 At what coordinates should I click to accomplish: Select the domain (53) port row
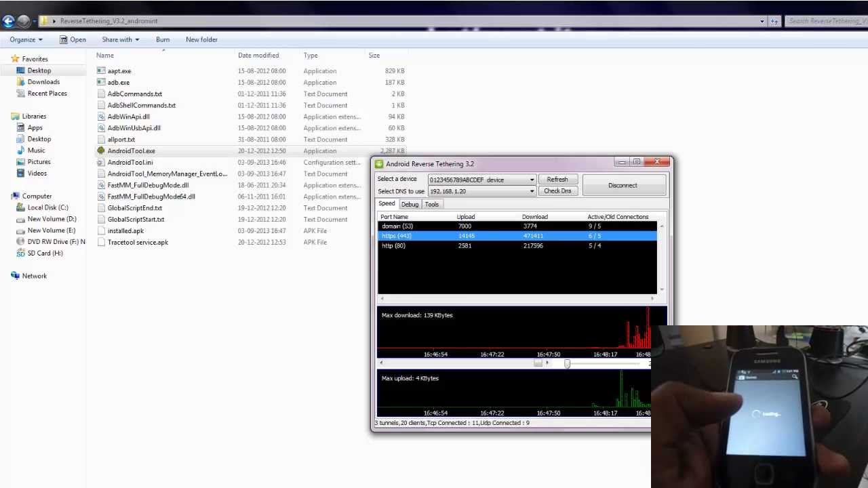click(x=517, y=226)
